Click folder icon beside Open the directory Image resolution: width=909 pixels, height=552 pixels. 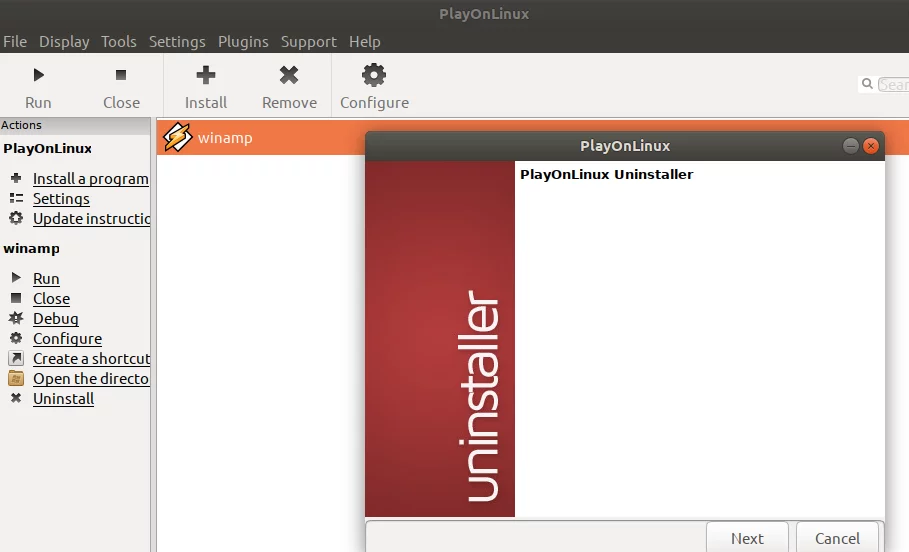pos(16,378)
